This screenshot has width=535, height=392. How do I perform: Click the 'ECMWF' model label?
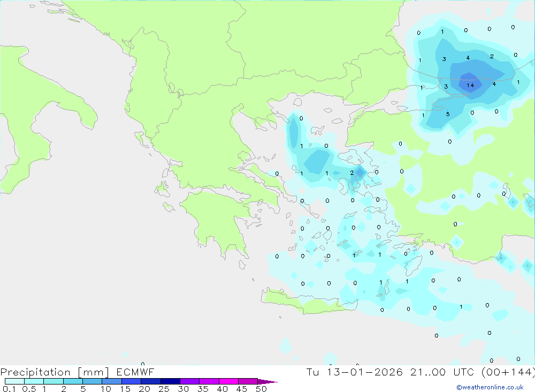click(x=135, y=372)
